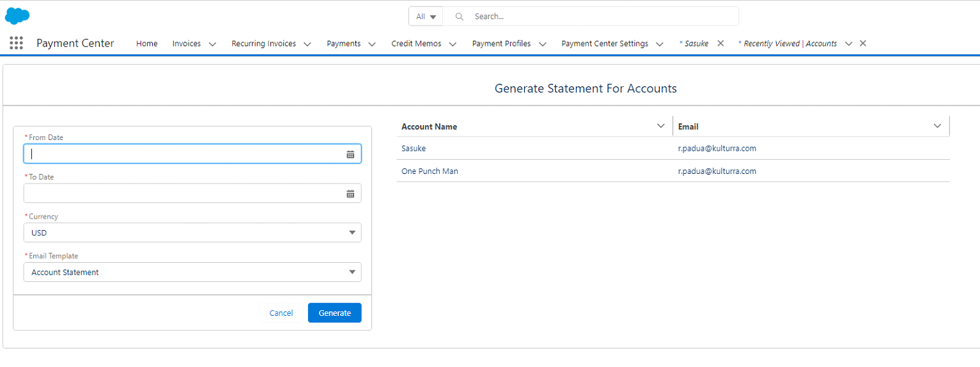This screenshot has width=980, height=367.
Task: Expand the Account Name column menu
Action: [x=661, y=126]
